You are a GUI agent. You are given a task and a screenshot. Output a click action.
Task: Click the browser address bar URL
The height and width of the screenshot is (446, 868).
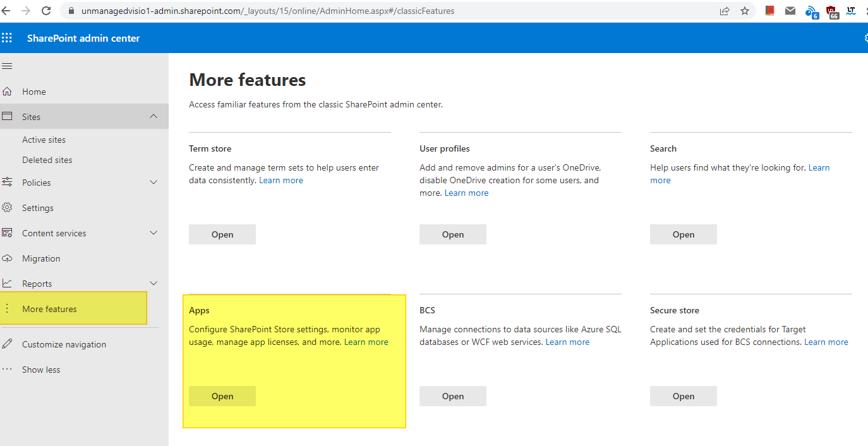pos(268,11)
